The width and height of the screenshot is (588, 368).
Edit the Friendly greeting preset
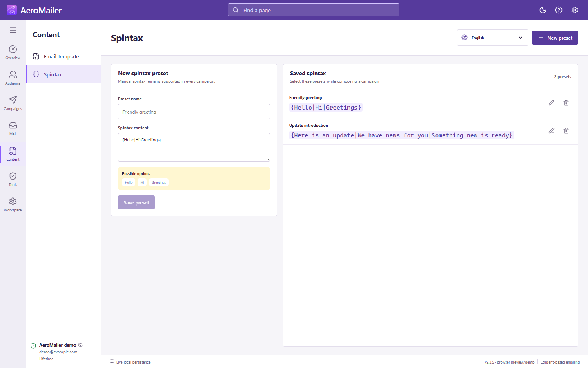551,103
